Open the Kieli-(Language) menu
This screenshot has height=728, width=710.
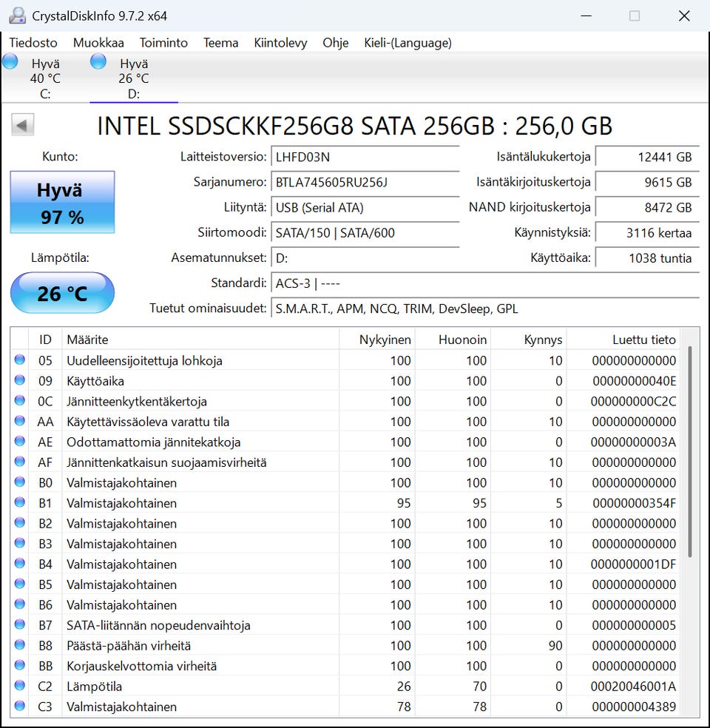point(408,43)
